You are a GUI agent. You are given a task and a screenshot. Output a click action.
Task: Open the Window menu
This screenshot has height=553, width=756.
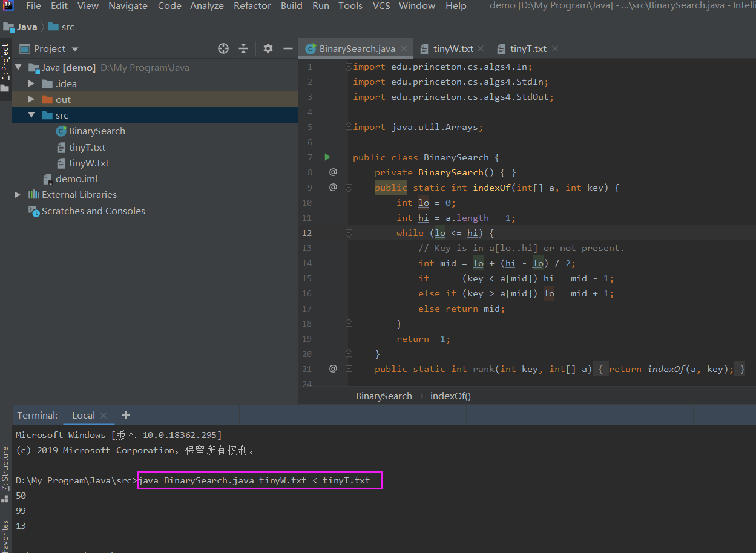(x=417, y=6)
